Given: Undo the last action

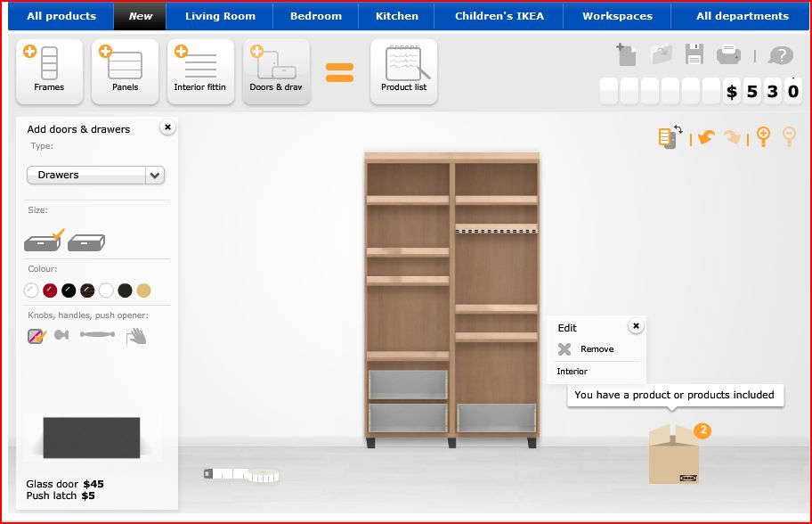Looking at the screenshot, I should click(x=706, y=137).
